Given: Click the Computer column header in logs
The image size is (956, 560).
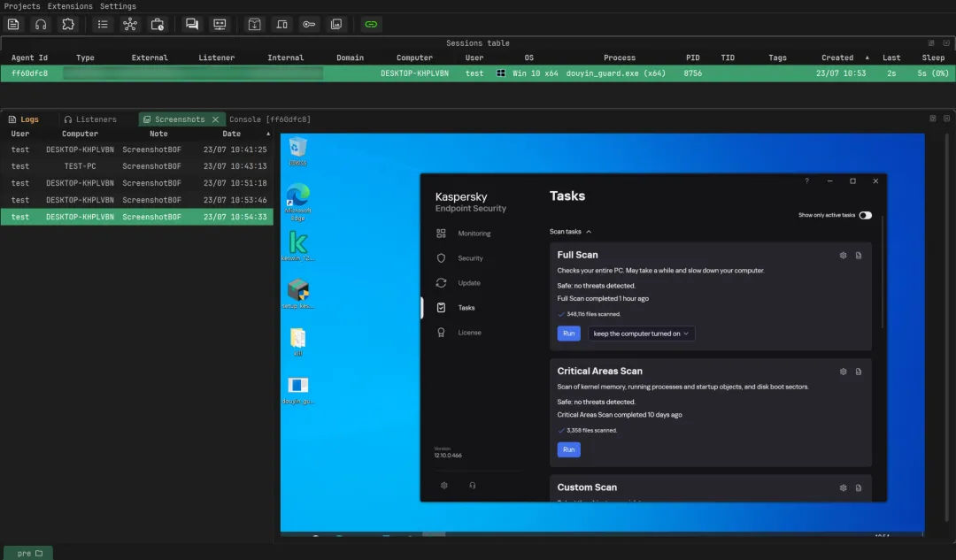Looking at the screenshot, I should pos(80,134).
